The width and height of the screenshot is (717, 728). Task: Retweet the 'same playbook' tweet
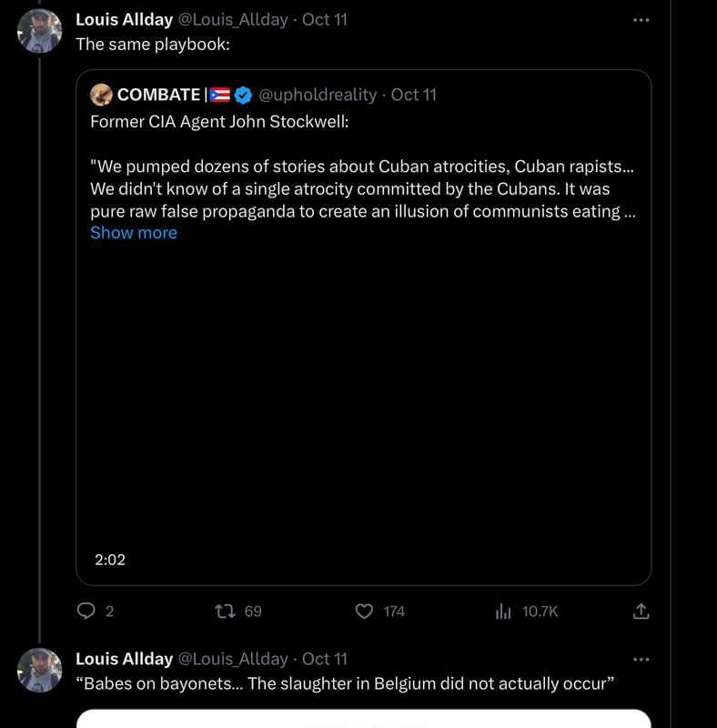pyautogui.click(x=225, y=612)
